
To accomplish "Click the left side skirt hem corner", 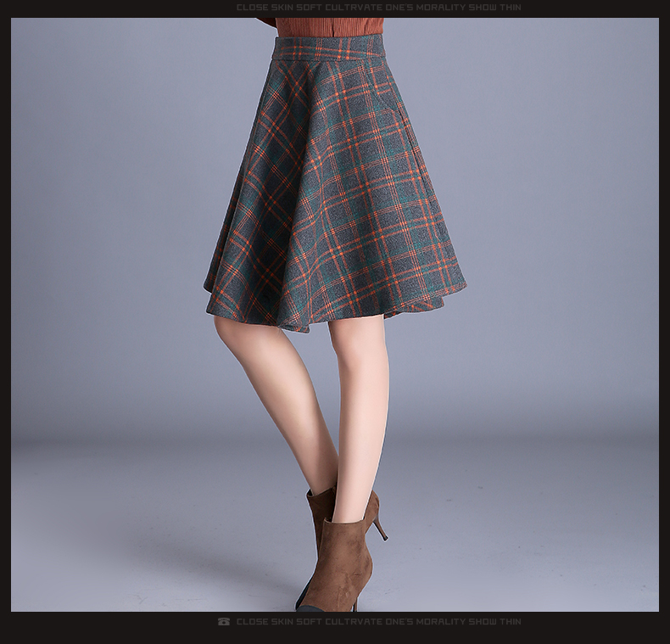I will (x=208, y=285).
